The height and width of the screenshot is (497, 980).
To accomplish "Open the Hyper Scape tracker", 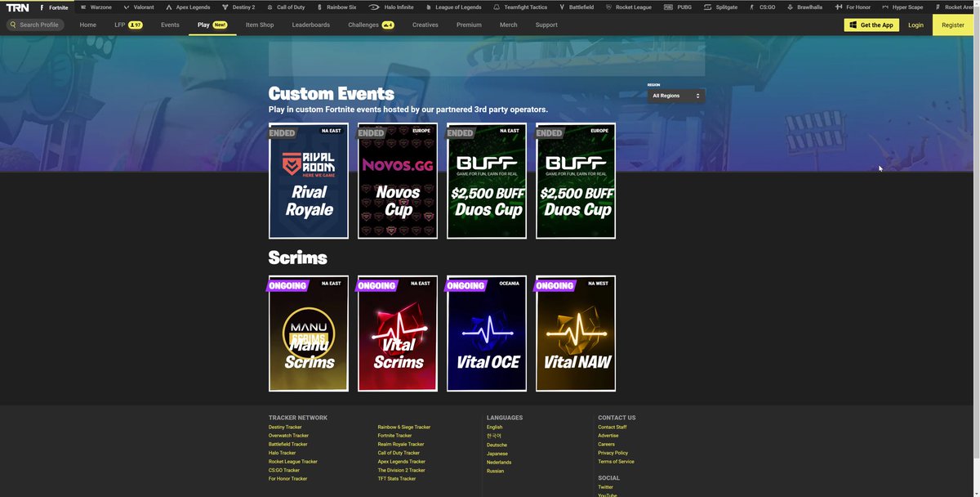I will [902, 7].
